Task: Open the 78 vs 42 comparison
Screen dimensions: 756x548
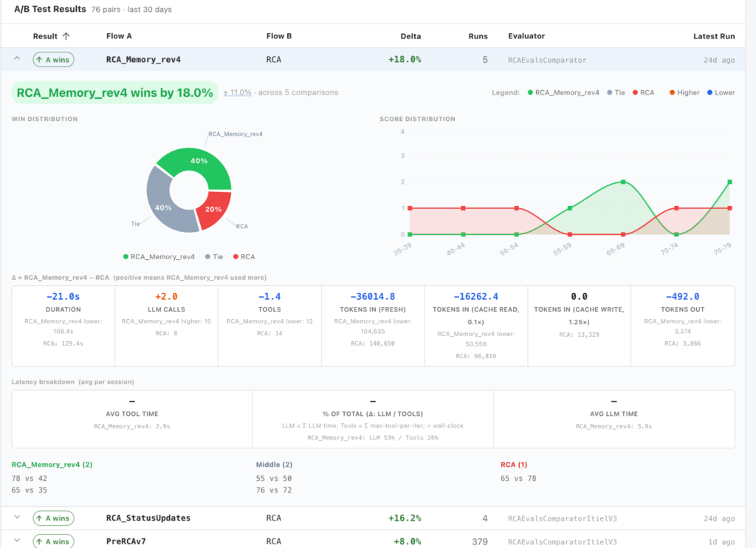Action: pyautogui.click(x=30, y=479)
